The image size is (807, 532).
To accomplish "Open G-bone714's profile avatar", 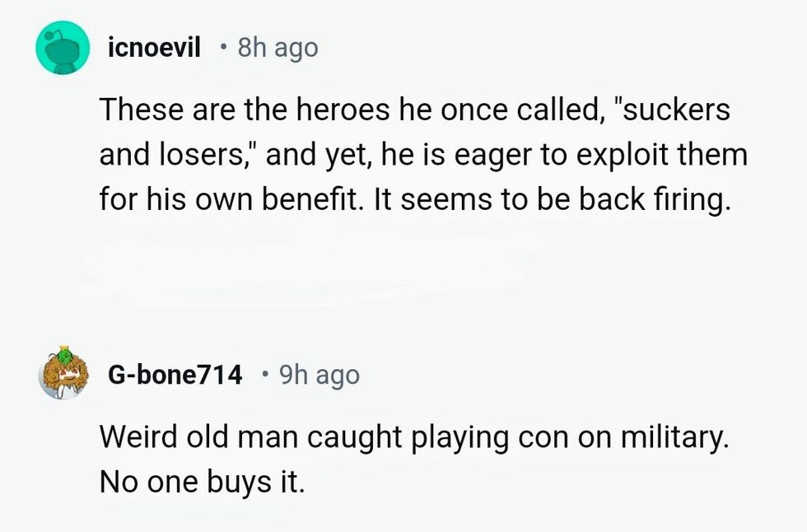I will [x=63, y=376].
